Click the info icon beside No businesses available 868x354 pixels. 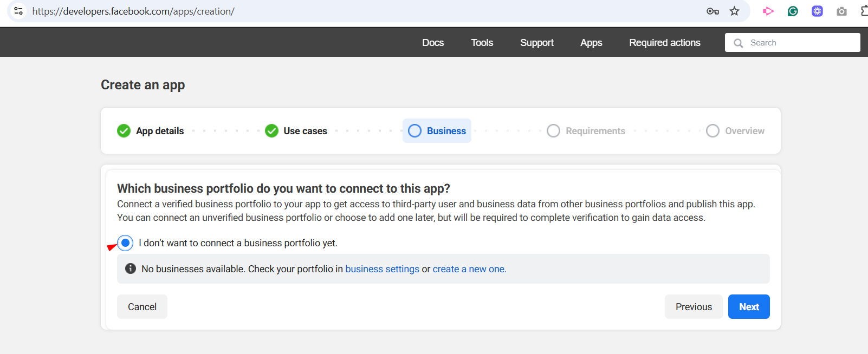tap(131, 268)
